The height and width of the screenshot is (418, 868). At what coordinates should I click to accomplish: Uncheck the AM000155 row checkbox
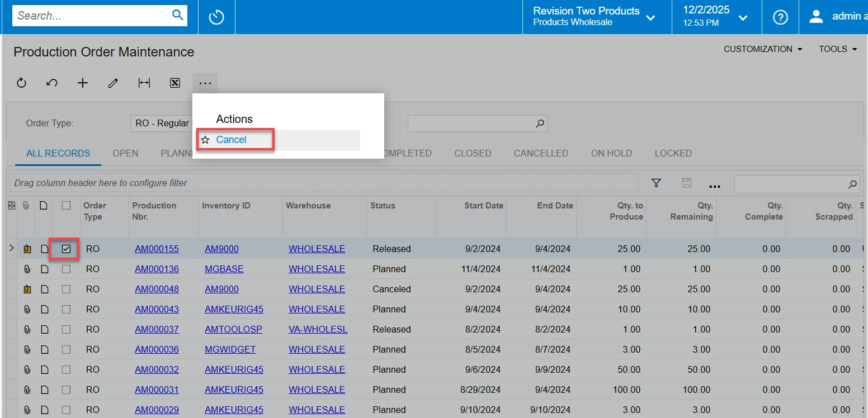click(67, 249)
